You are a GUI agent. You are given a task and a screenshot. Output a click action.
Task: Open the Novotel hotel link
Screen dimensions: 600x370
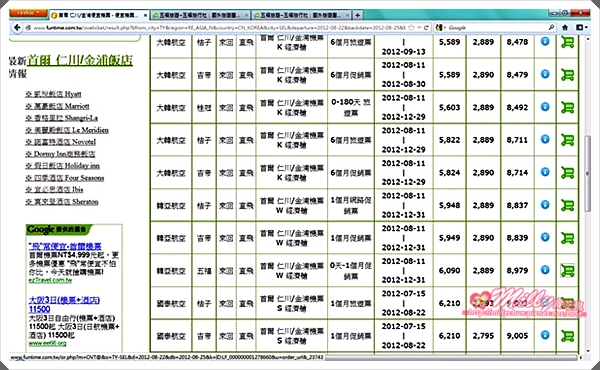60,142
